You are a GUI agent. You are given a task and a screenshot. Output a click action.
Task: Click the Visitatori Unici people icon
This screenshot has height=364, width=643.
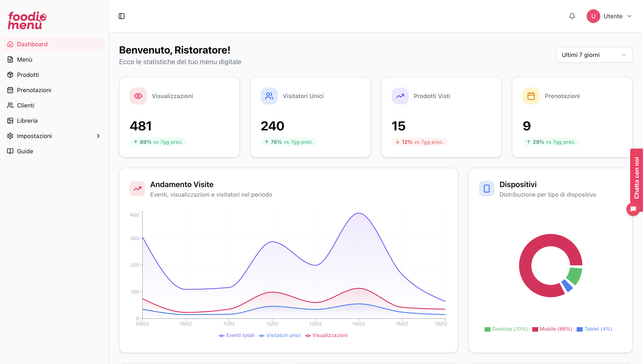point(269,96)
